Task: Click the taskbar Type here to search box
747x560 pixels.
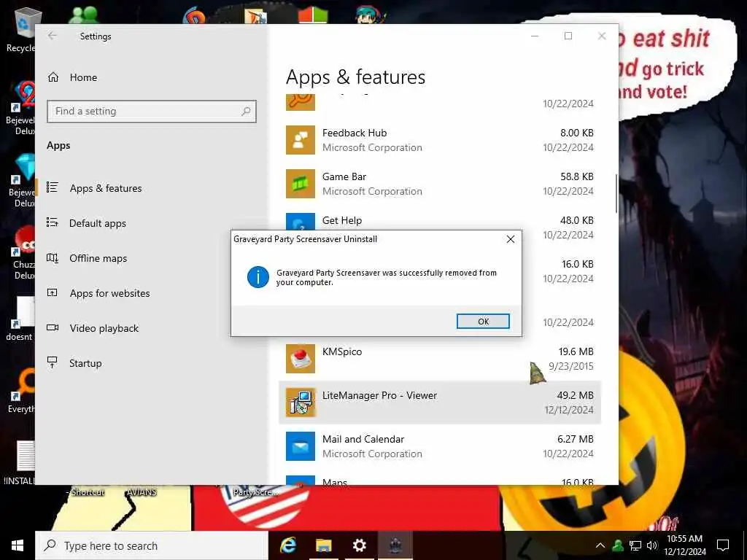Action: (152, 545)
